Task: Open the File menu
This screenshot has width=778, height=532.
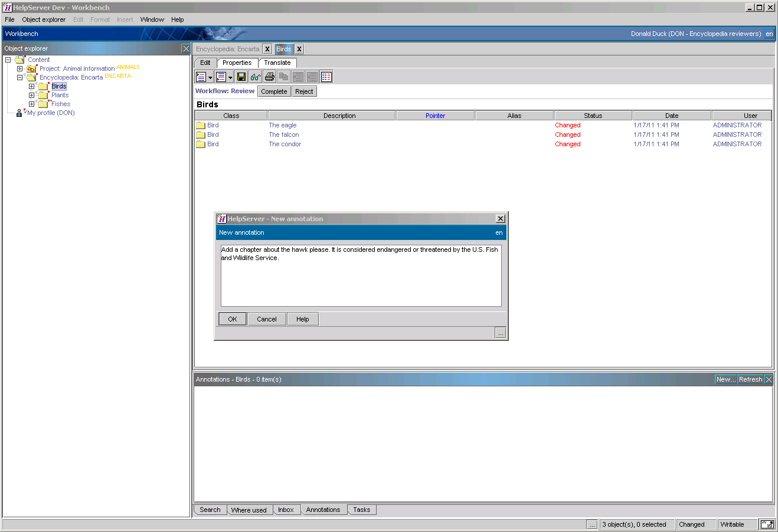Action: (9, 19)
